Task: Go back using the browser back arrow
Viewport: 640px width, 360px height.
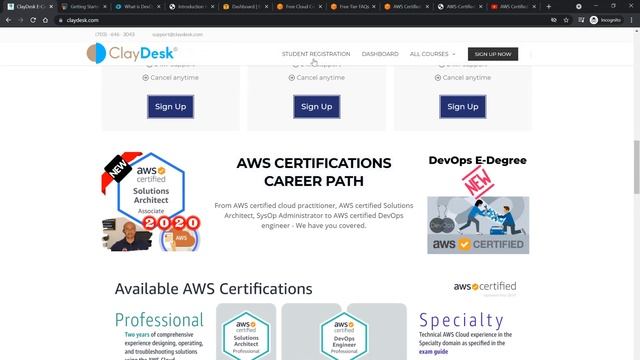Action: [x=9, y=20]
